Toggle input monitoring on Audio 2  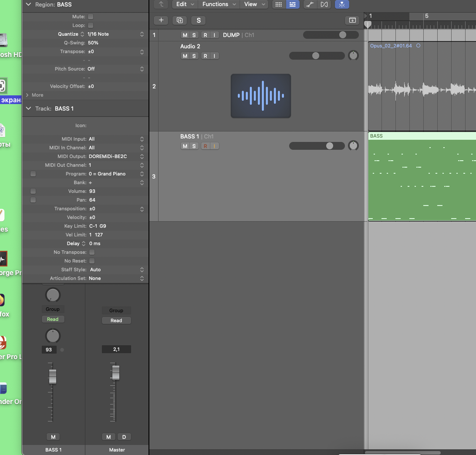click(214, 56)
